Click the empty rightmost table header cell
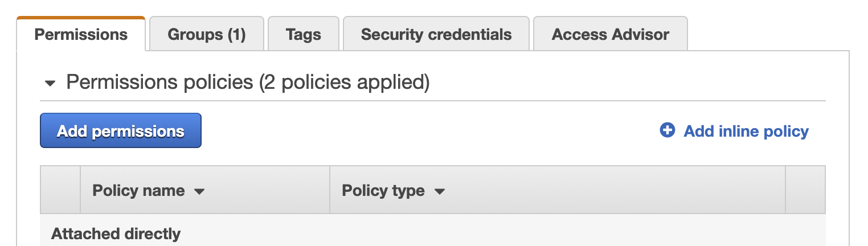The height and width of the screenshot is (246, 868). click(805, 190)
